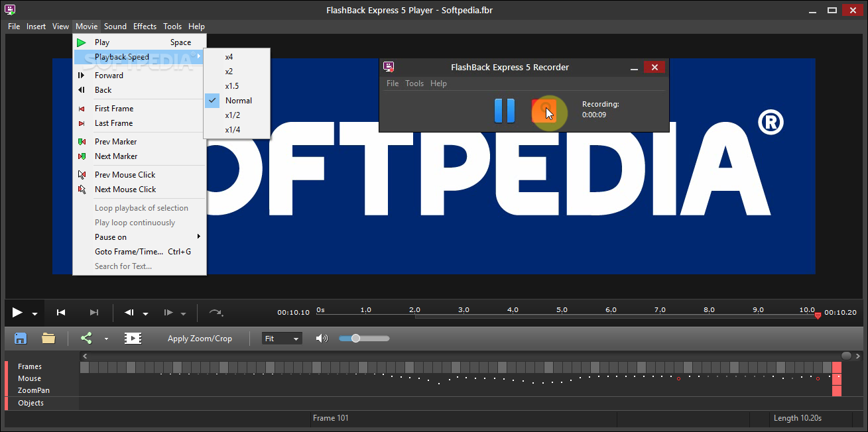Open the Effects menu
Viewport: 868px width, 432px height.
145,27
